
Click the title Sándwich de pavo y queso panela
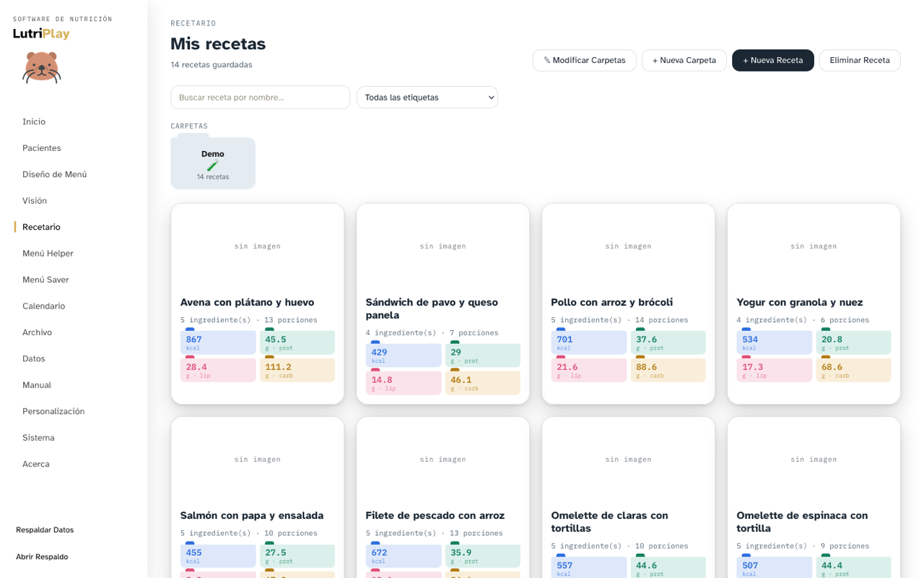tap(432, 309)
